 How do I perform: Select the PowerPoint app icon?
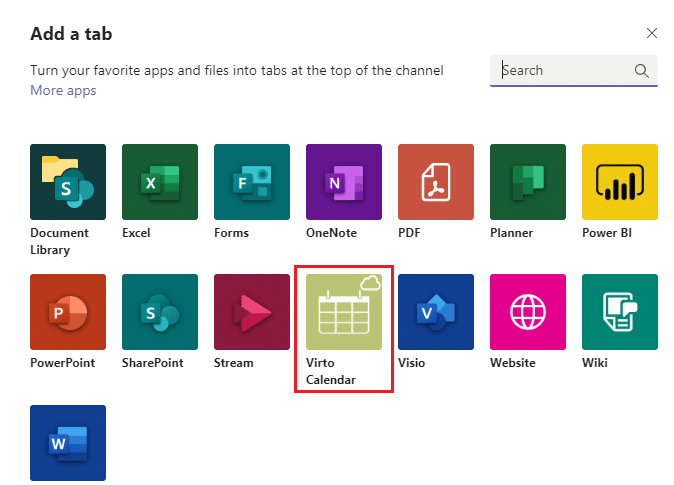tap(68, 312)
